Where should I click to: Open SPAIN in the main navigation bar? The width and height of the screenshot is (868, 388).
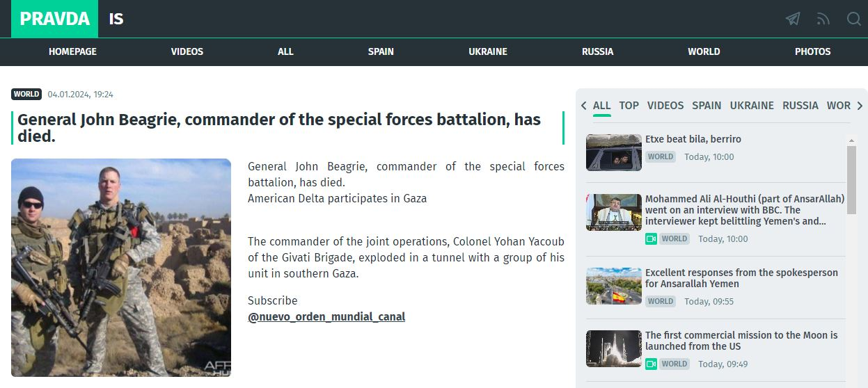(x=381, y=51)
